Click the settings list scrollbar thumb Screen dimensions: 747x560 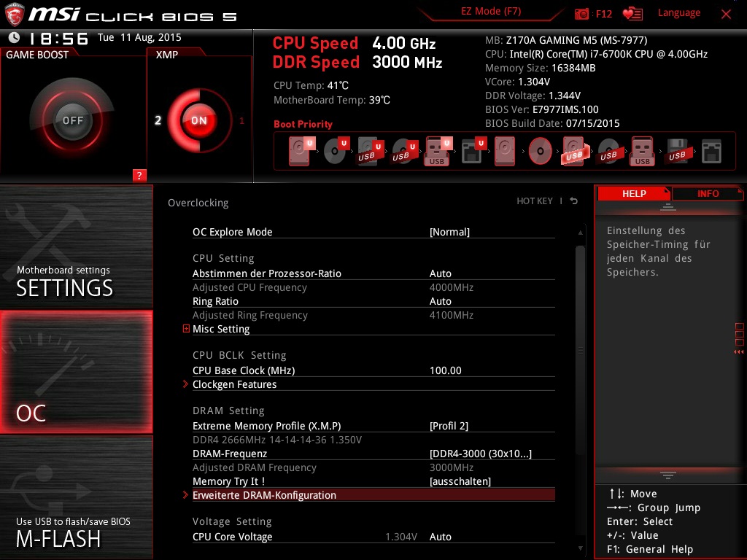pyautogui.click(x=580, y=350)
